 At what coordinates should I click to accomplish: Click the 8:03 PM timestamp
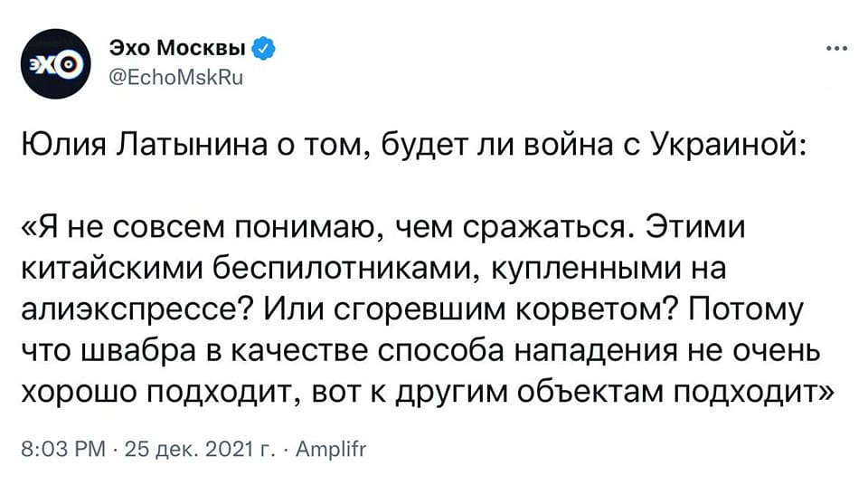[63, 449]
